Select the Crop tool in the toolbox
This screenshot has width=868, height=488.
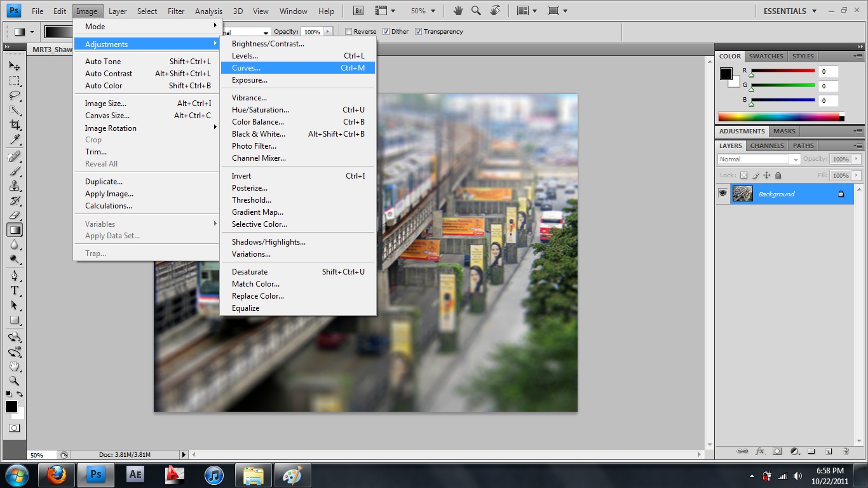(x=15, y=125)
